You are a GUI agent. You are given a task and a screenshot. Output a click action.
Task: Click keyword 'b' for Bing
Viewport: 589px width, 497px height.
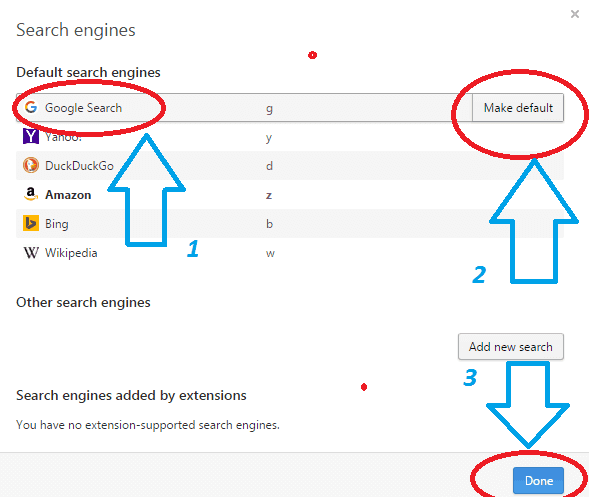[269, 224]
